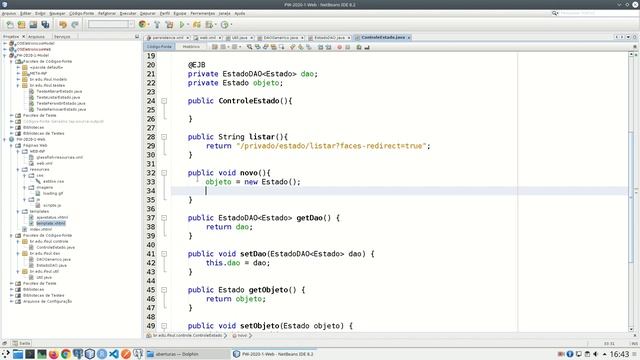Click the Chrome browser selector icon

[x=142, y=24]
